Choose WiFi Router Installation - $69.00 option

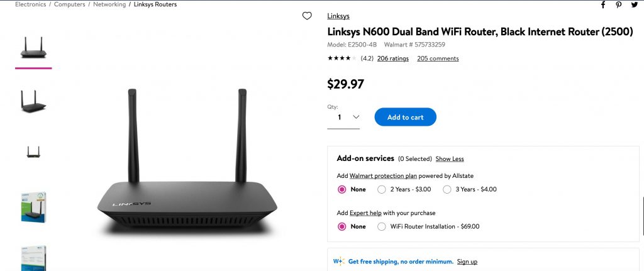click(382, 226)
